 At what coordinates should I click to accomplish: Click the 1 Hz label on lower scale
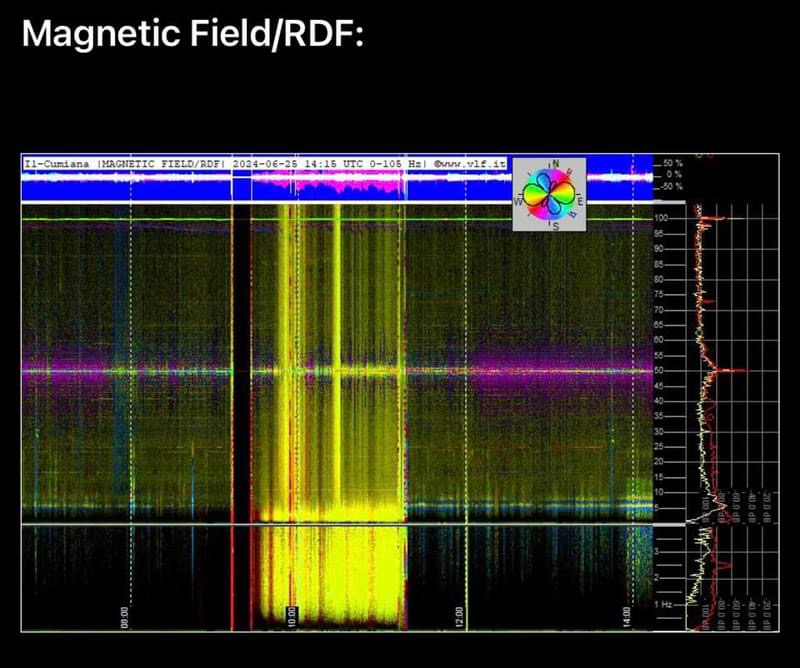(661, 604)
